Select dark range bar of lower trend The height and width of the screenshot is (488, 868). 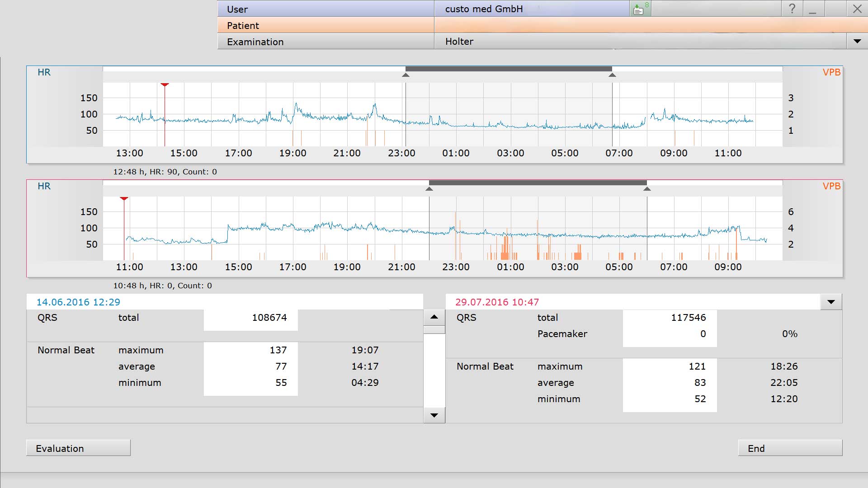[538, 183]
